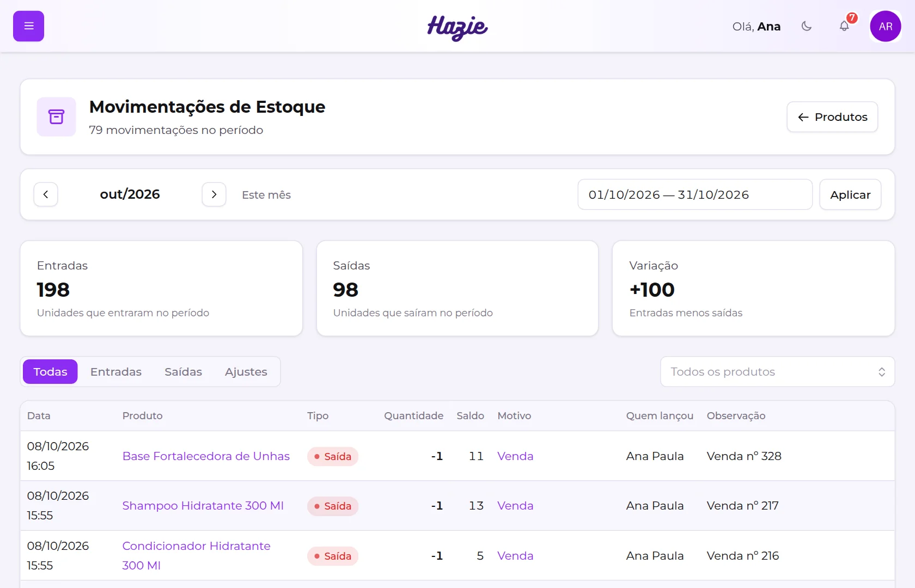
Task: Open the Todos os produtos dropdown
Action: click(777, 372)
